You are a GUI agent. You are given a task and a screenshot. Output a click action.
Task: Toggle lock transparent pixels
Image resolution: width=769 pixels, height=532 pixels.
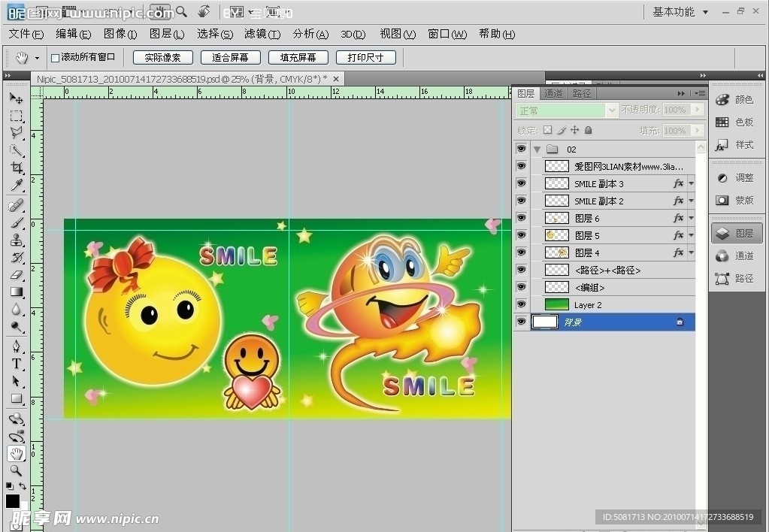point(547,130)
